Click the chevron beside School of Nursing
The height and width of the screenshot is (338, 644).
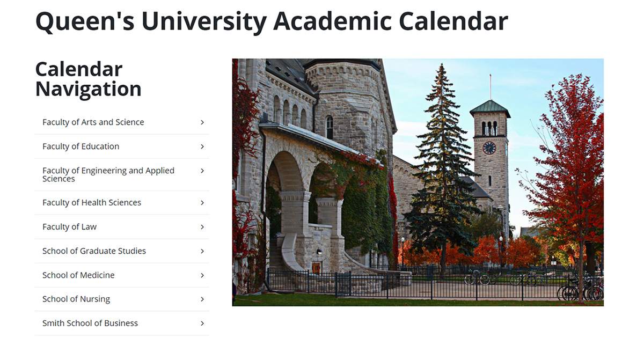pyautogui.click(x=202, y=299)
